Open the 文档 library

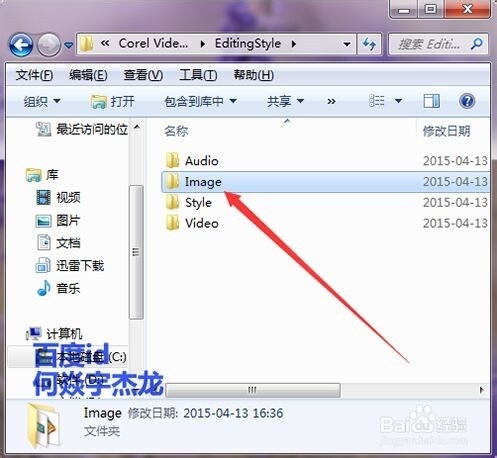tap(58, 243)
